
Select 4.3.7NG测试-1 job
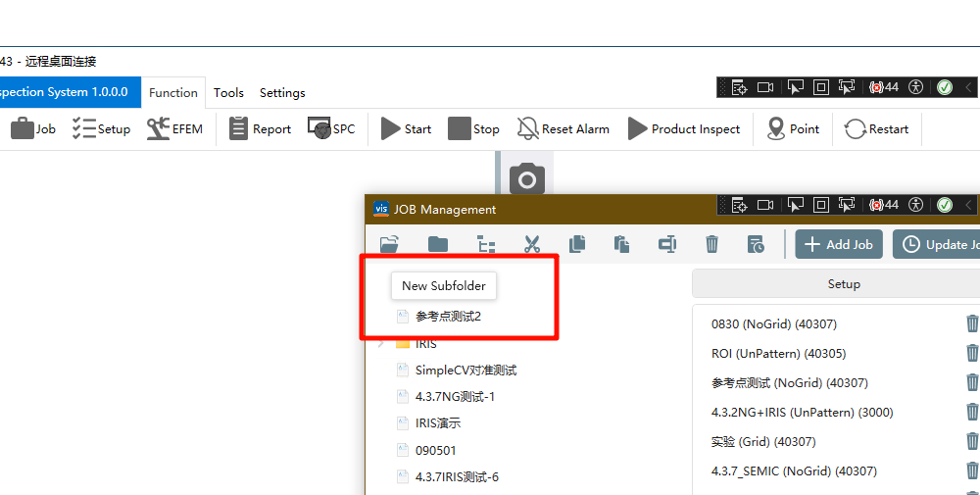455,397
